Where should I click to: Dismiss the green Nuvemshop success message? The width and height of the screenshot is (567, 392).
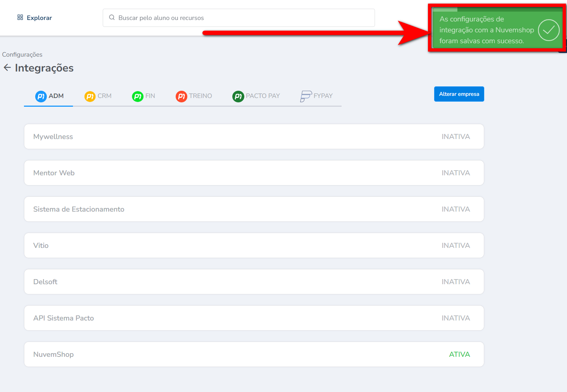[486, 30]
